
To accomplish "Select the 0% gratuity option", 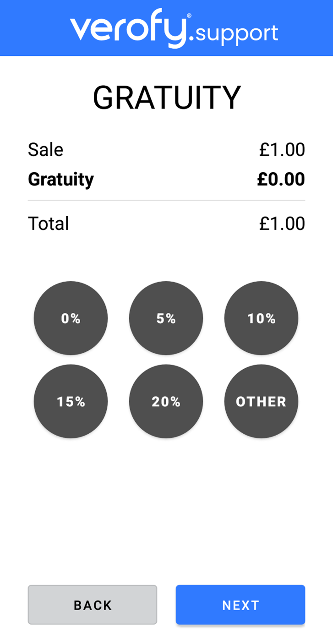I will [x=71, y=318].
